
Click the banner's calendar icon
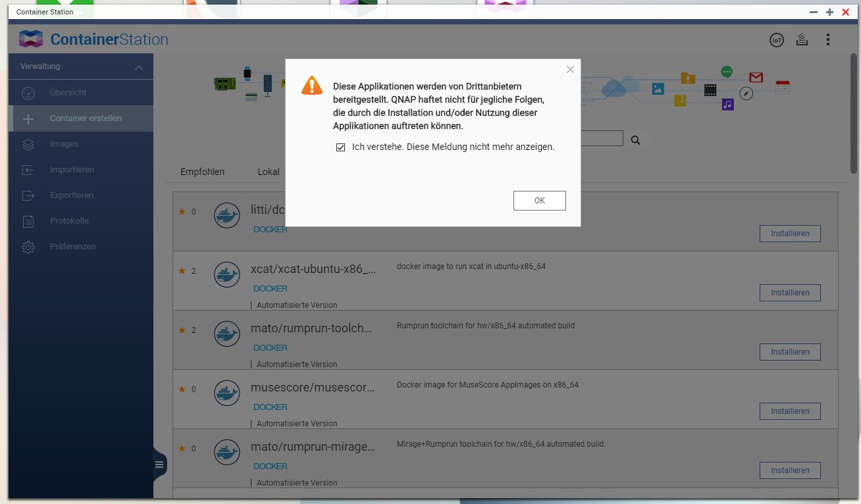[x=783, y=87]
